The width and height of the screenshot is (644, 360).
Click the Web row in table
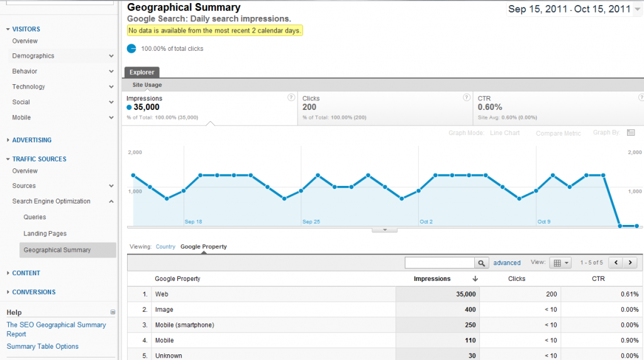click(x=386, y=294)
